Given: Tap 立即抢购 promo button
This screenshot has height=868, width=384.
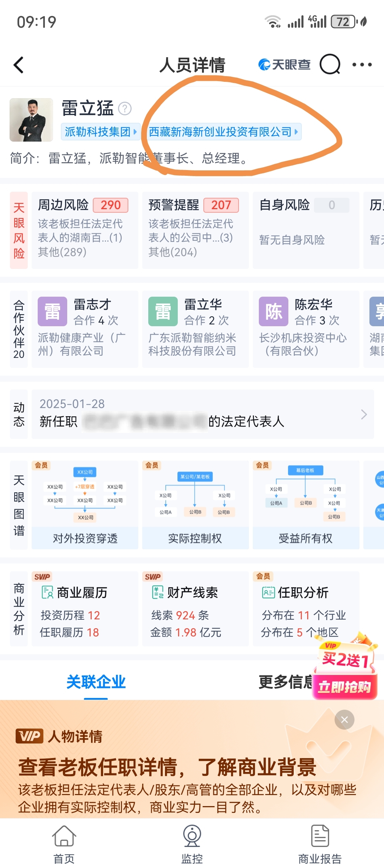Looking at the screenshot, I should tap(345, 687).
